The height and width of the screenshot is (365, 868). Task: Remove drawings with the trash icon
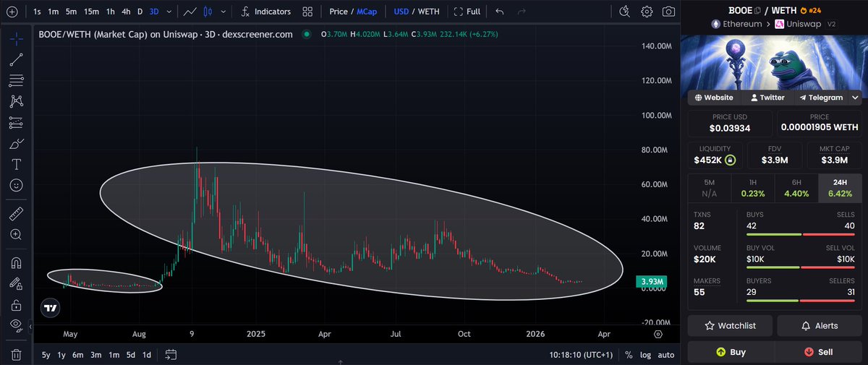pos(16,355)
